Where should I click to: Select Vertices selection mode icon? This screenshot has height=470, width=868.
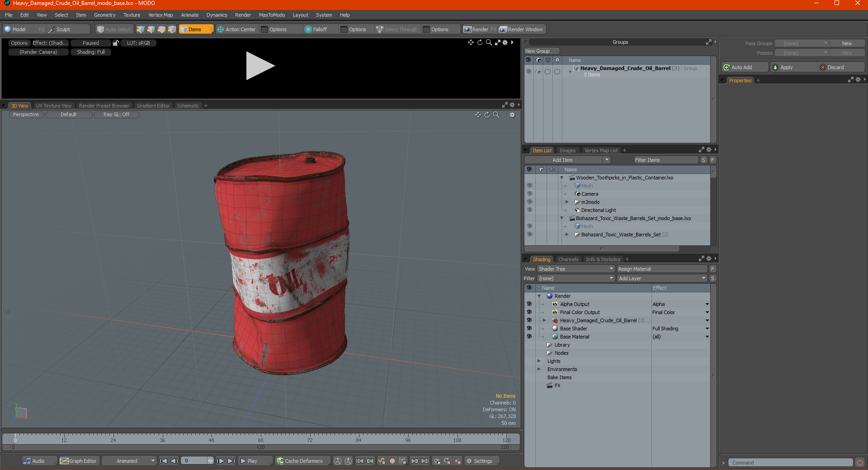[141, 29]
